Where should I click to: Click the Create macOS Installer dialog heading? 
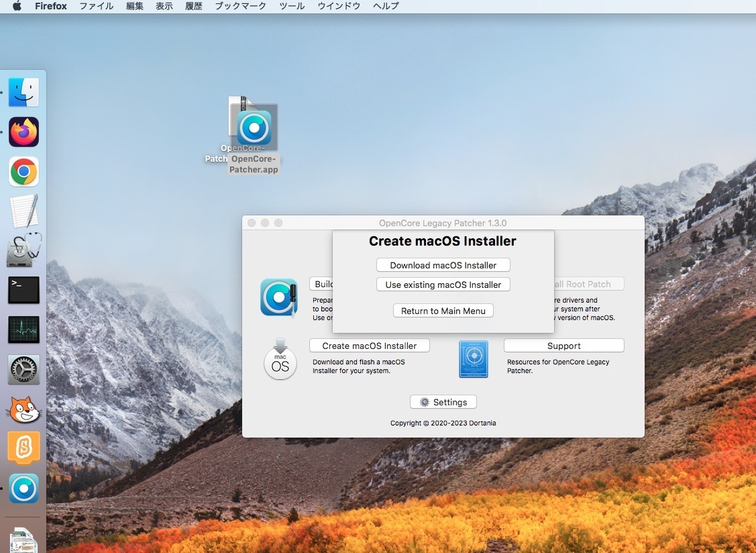[x=443, y=242]
